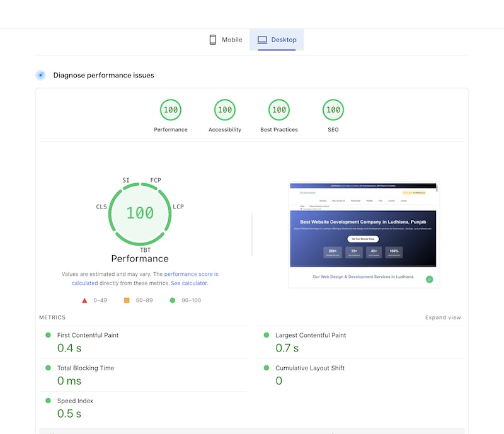The height and width of the screenshot is (434, 504).
Task: Open the Accessibility score gauge
Action: [225, 110]
